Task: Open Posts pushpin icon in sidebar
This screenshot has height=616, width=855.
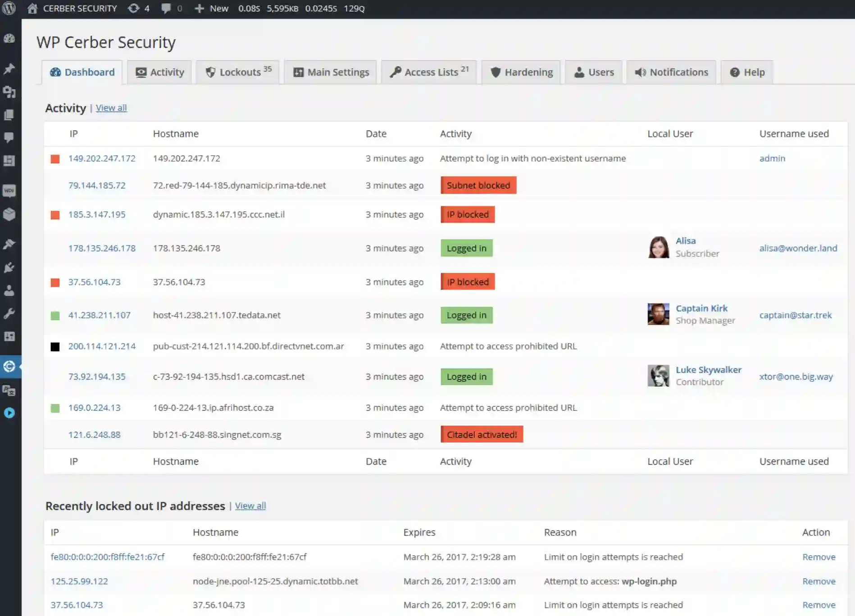Action: click(9, 68)
